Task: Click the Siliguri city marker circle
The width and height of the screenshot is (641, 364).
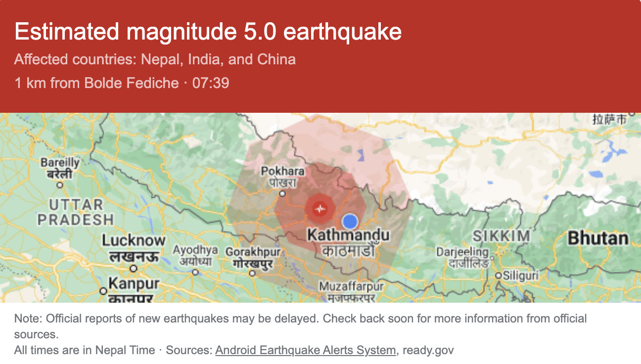Action: 499,275
